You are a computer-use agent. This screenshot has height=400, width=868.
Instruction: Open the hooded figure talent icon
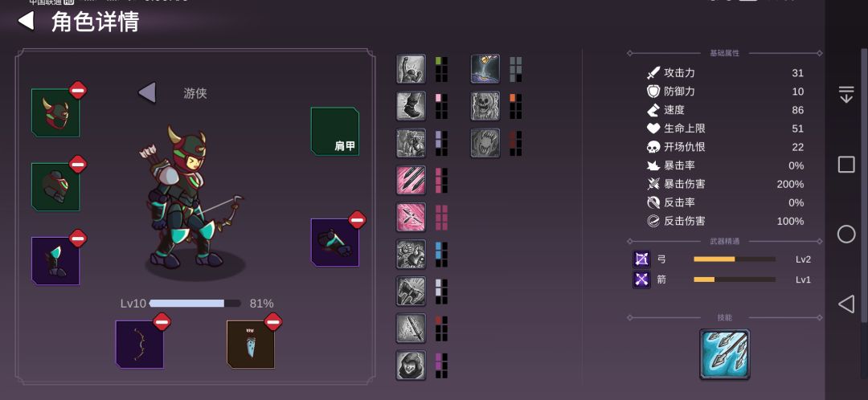click(x=411, y=365)
